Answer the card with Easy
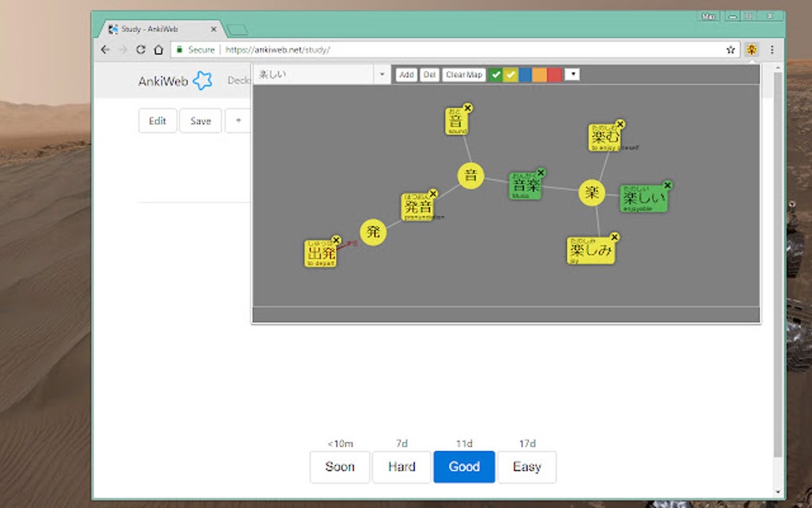Image resolution: width=812 pixels, height=508 pixels. pyautogui.click(x=527, y=467)
